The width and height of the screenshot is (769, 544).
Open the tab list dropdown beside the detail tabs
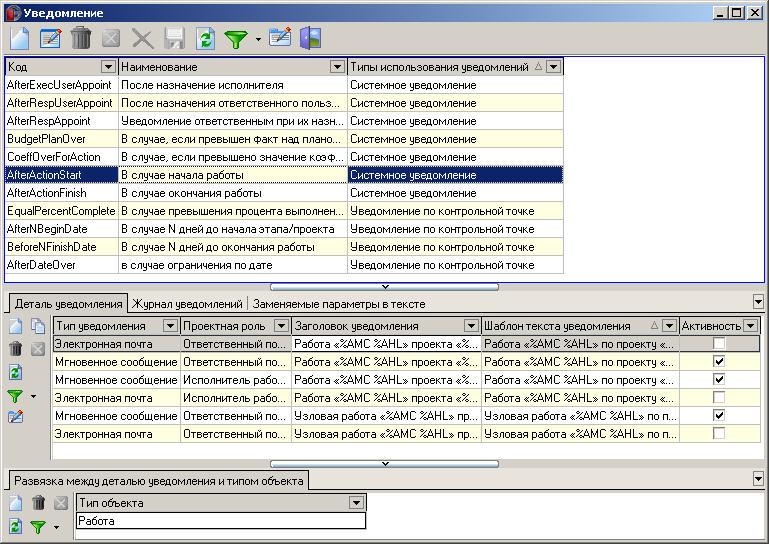[758, 302]
